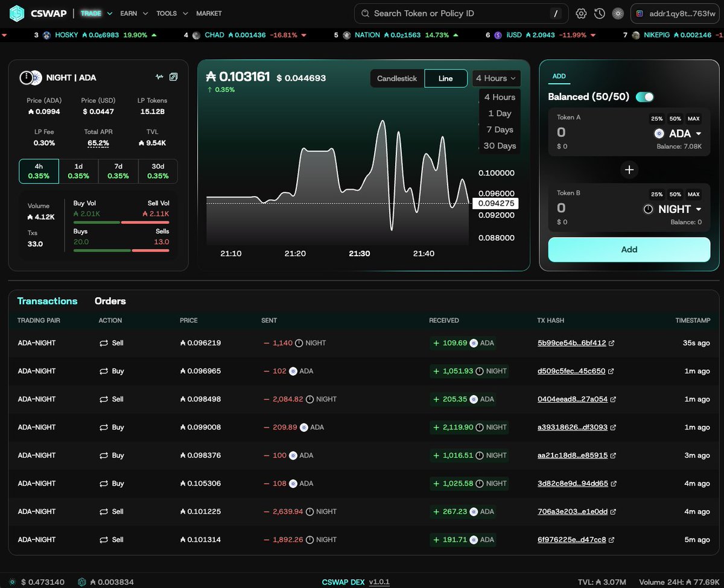Open the settings gear in the header
The image size is (724, 588).
point(580,13)
